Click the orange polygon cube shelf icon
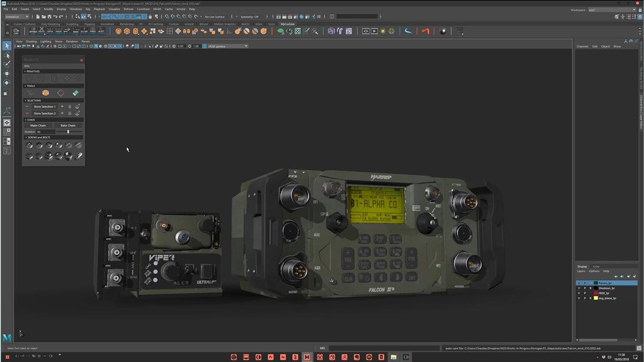Image resolution: width=644 pixels, height=362 pixels. tap(127, 31)
